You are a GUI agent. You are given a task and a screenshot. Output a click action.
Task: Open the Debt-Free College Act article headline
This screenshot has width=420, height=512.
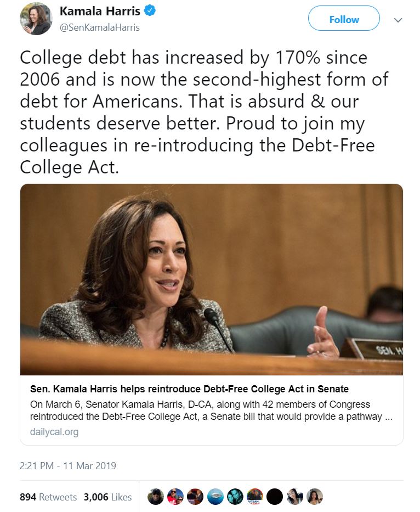(x=189, y=389)
